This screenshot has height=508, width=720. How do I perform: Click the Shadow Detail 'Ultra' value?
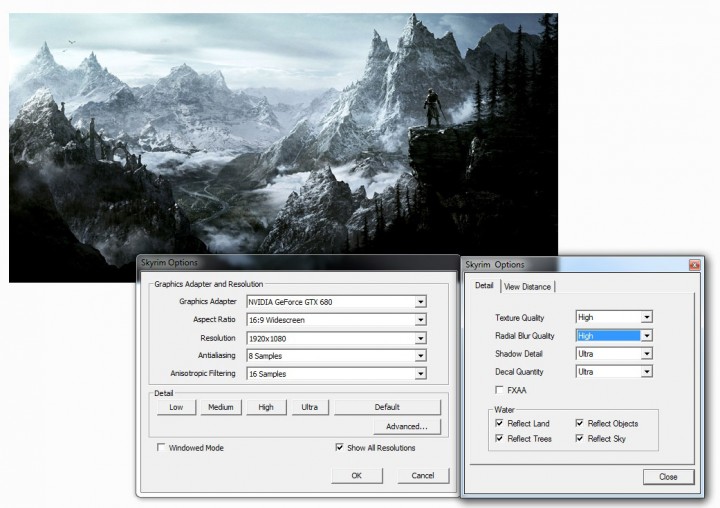pyautogui.click(x=585, y=354)
